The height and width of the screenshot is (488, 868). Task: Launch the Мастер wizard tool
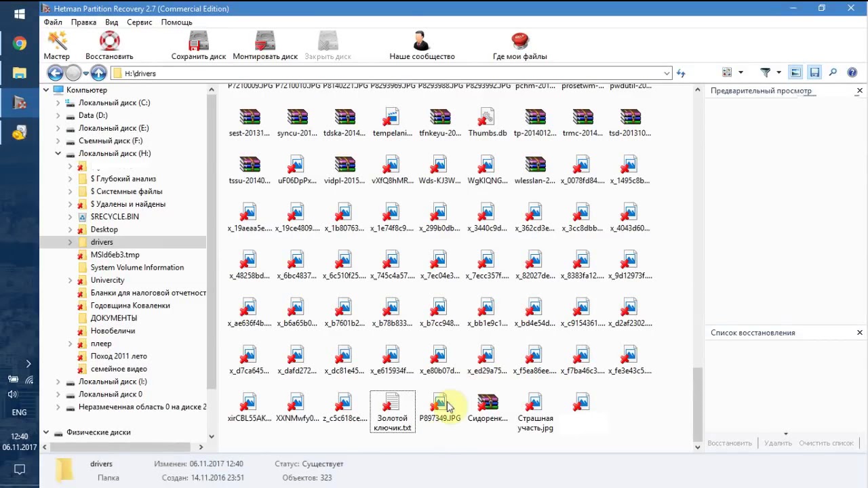pos(57,46)
